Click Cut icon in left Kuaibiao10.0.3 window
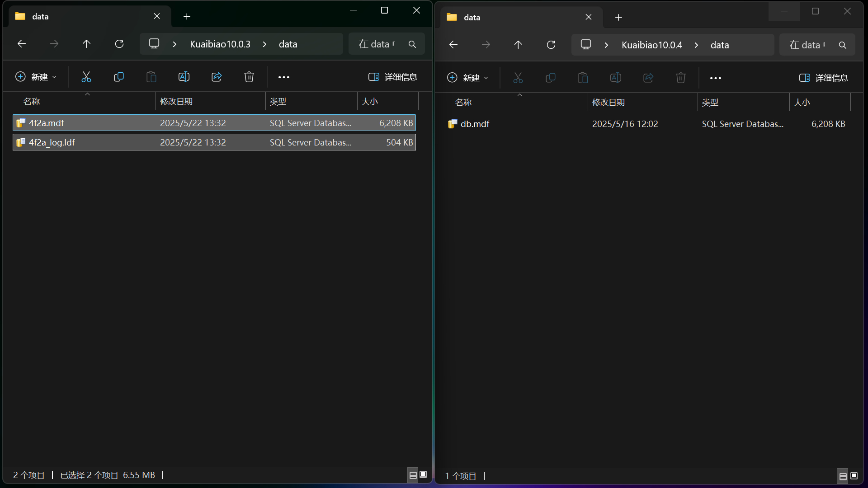This screenshot has height=488, width=868. (x=86, y=77)
